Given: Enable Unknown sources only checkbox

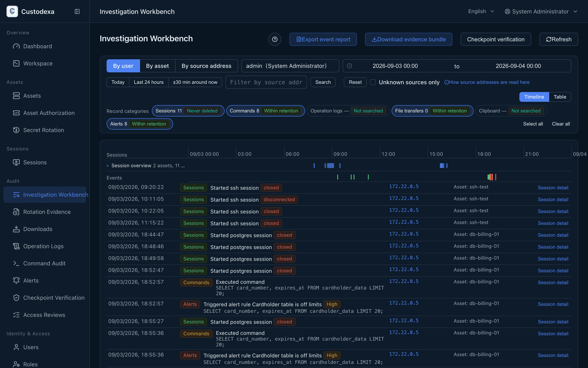Looking at the screenshot, I should coord(373,82).
